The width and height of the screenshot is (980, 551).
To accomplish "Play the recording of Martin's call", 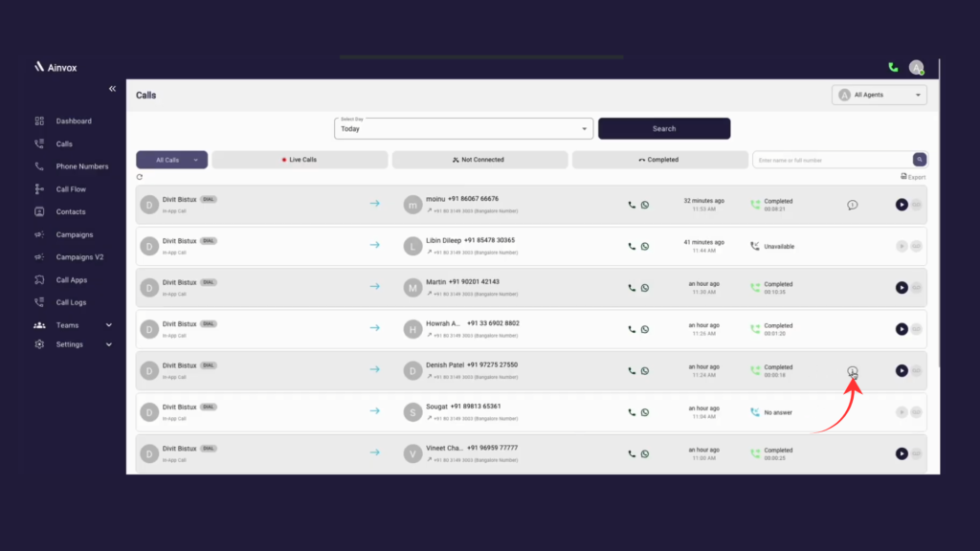I will (x=901, y=287).
